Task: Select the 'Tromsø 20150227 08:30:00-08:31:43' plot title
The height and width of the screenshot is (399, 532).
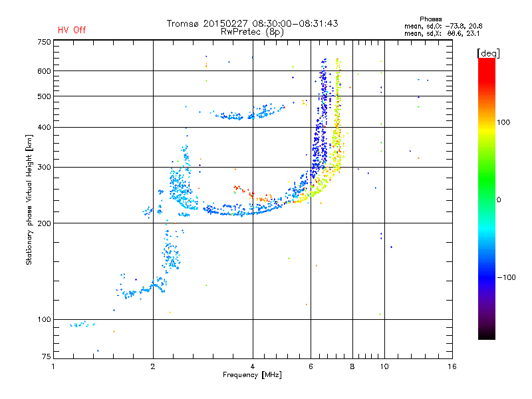Action: pos(252,23)
